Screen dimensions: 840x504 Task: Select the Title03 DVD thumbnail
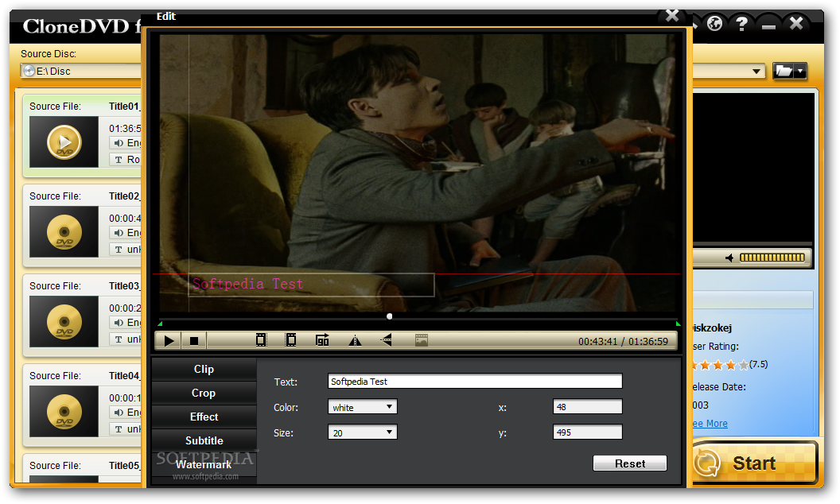[x=64, y=322]
